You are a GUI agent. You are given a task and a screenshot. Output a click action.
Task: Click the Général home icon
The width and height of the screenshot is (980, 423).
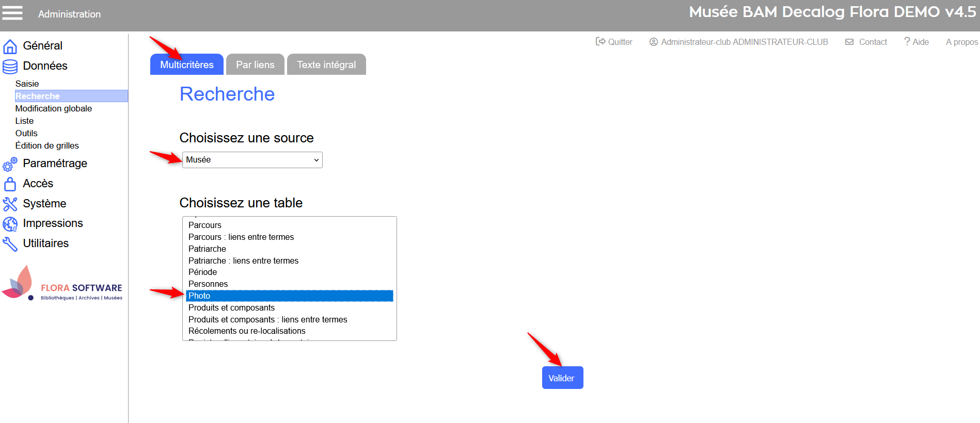click(x=10, y=46)
